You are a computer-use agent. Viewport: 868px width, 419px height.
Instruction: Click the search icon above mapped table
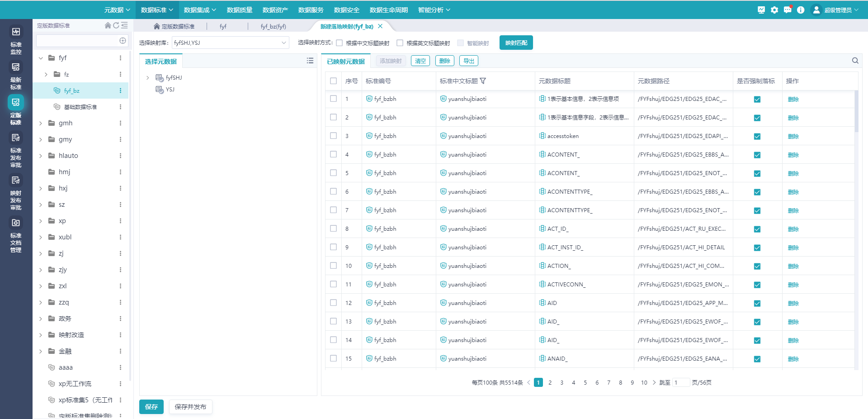pos(855,61)
